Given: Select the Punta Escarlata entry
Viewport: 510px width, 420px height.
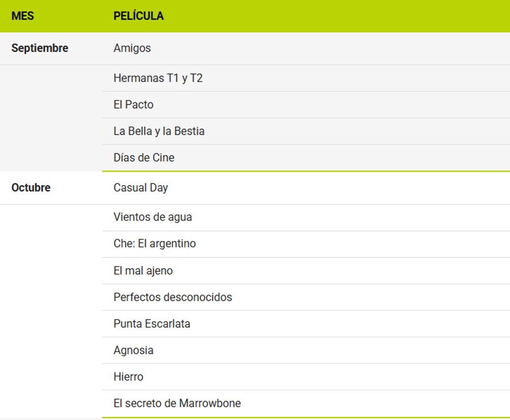Looking at the screenshot, I should 151,324.
